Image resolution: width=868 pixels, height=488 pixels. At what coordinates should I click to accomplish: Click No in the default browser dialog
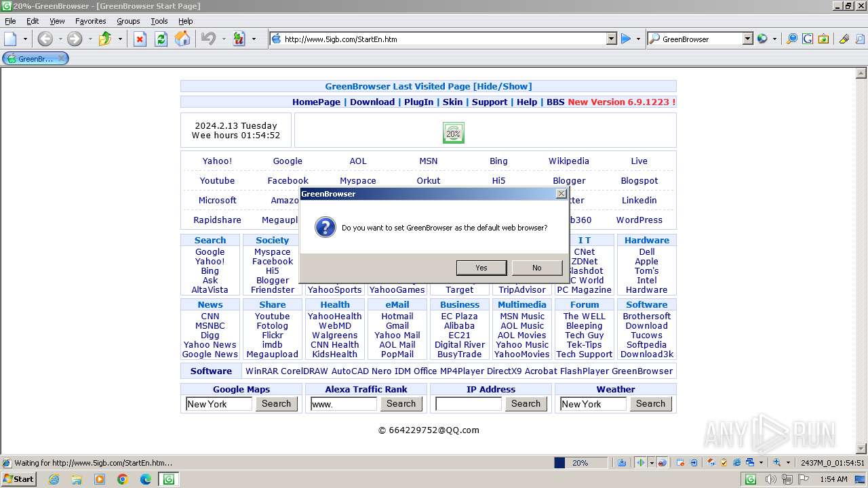click(x=537, y=268)
